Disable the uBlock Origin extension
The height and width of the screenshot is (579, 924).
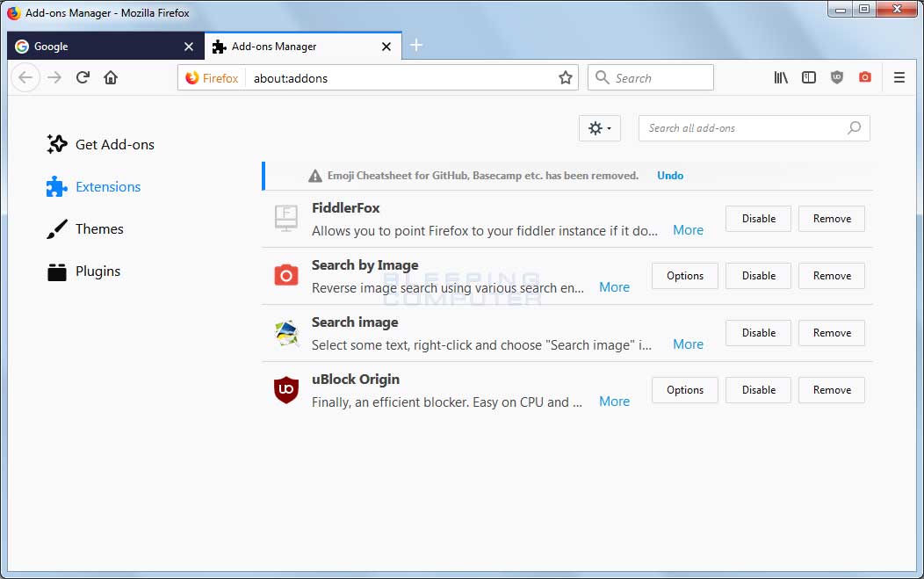757,389
